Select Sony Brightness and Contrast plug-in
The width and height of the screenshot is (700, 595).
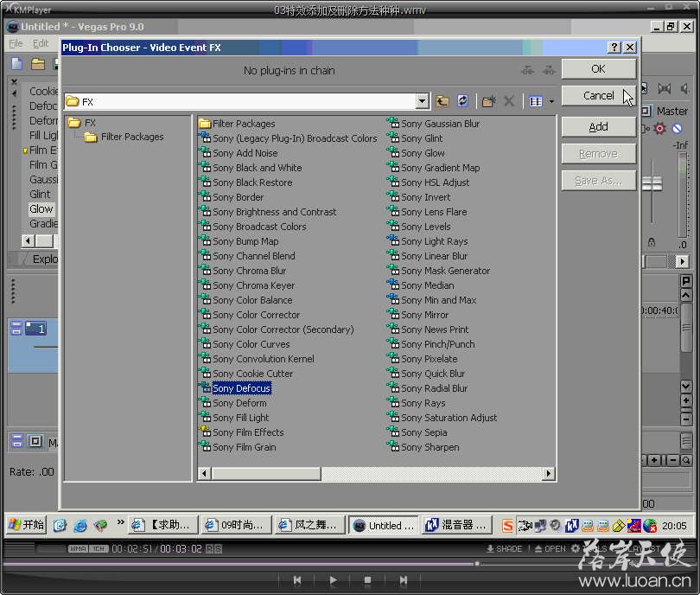[x=275, y=212]
